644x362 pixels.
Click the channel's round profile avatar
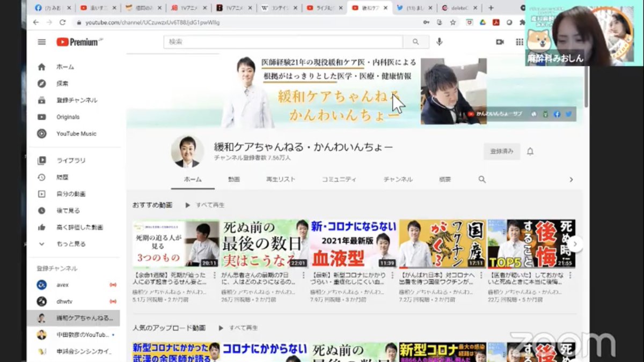(187, 151)
